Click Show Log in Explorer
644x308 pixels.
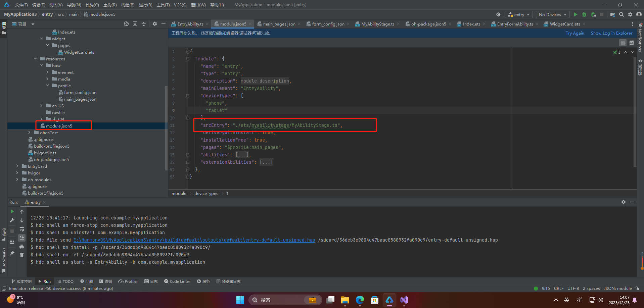pyautogui.click(x=611, y=33)
